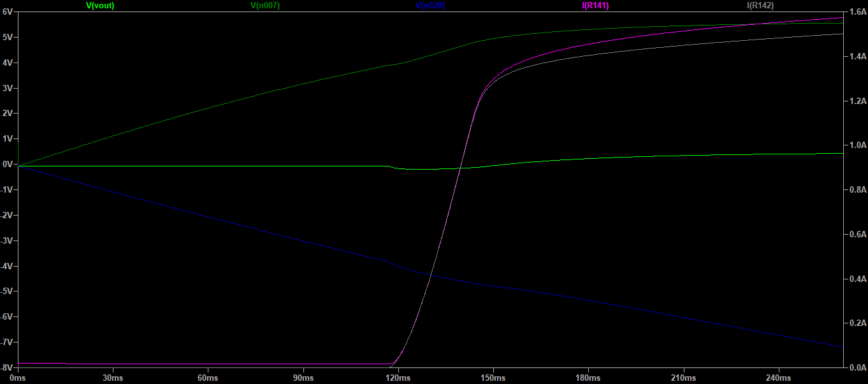Click the 180ms time axis label

tap(589, 378)
